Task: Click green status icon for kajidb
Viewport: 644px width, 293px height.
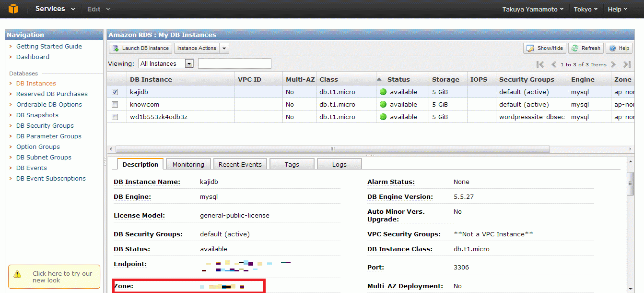Action: [x=383, y=92]
